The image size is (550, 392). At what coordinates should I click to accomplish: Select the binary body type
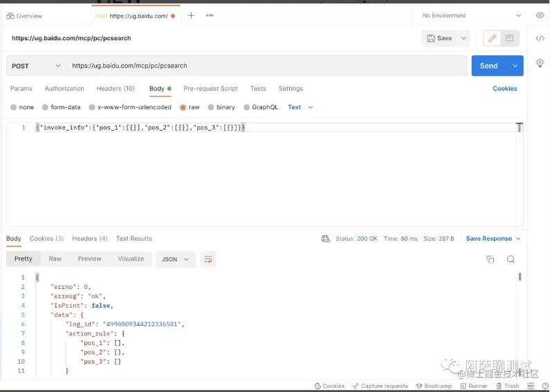[221, 107]
